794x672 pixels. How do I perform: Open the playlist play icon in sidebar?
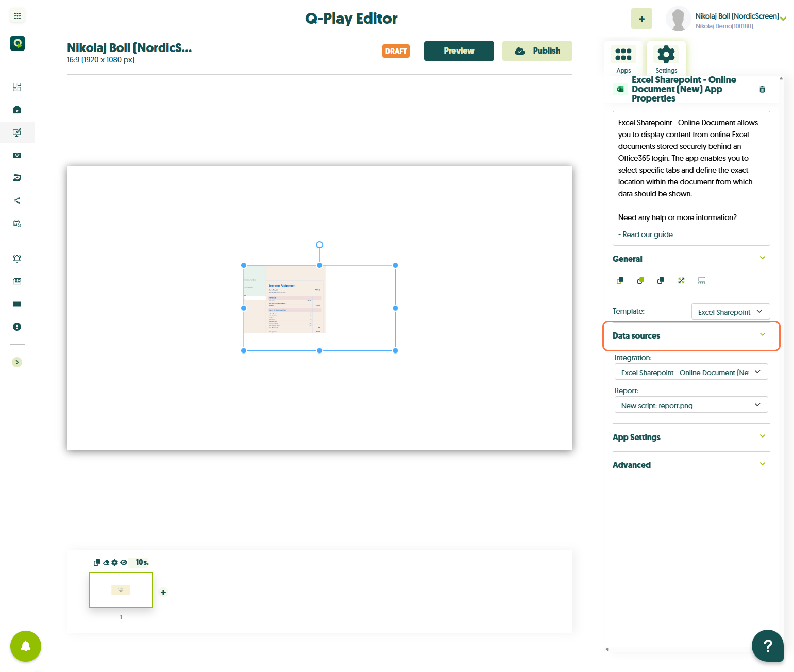pyautogui.click(x=17, y=110)
